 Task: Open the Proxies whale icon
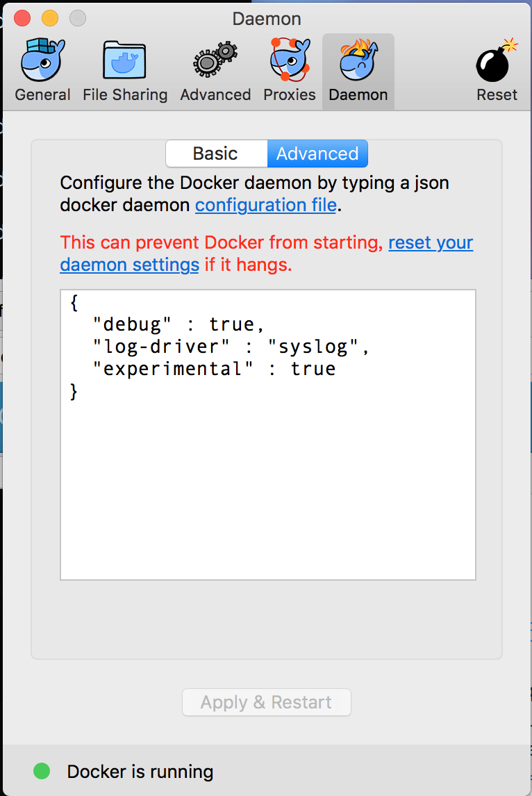point(290,60)
